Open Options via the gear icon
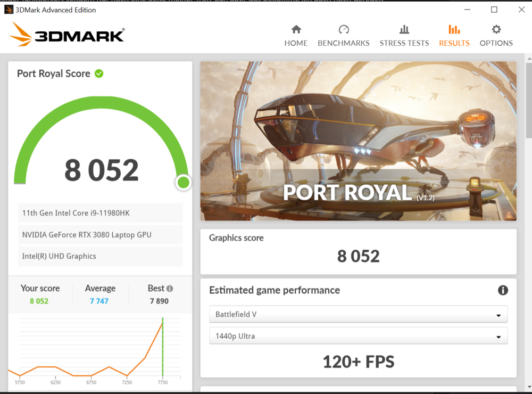The width and height of the screenshot is (532, 394). click(x=496, y=29)
